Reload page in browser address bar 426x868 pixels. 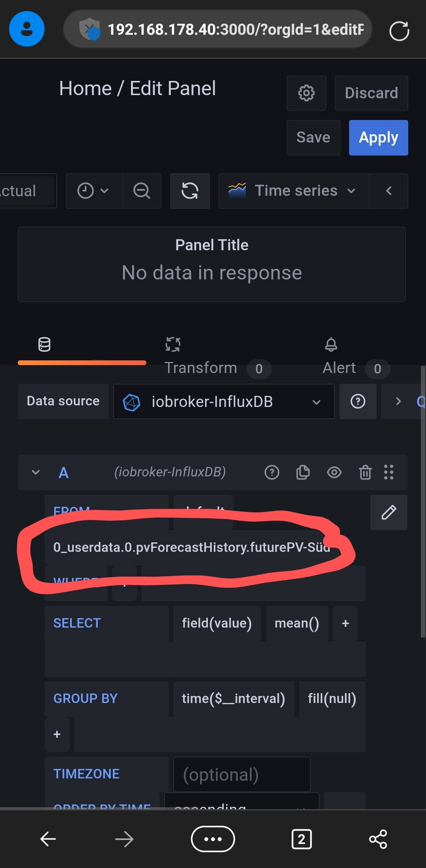(399, 31)
